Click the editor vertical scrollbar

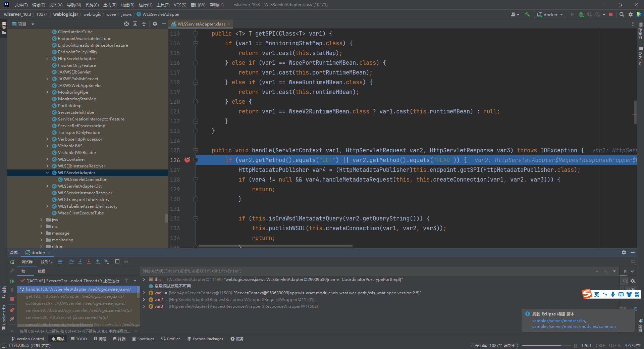click(x=635, y=112)
